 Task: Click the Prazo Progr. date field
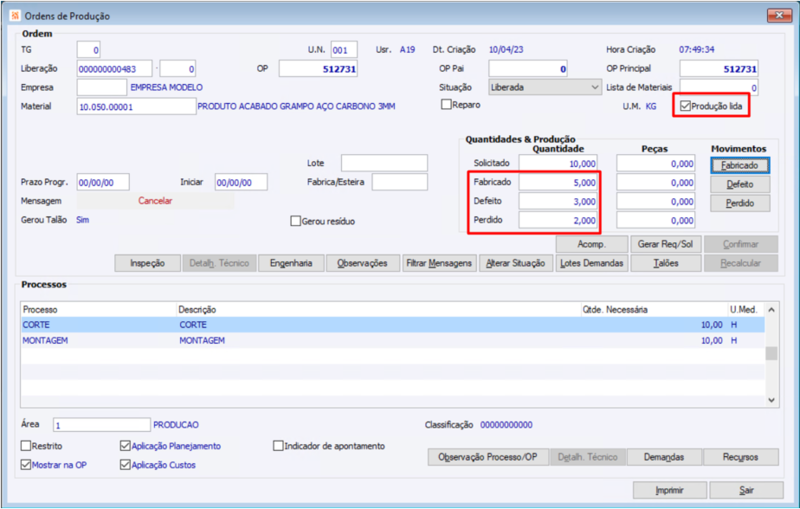click(103, 182)
